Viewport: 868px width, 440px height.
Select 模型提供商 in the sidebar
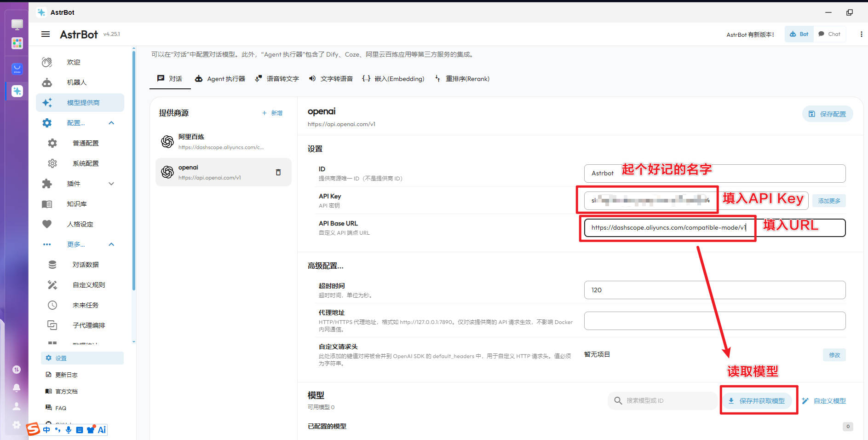pyautogui.click(x=80, y=103)
